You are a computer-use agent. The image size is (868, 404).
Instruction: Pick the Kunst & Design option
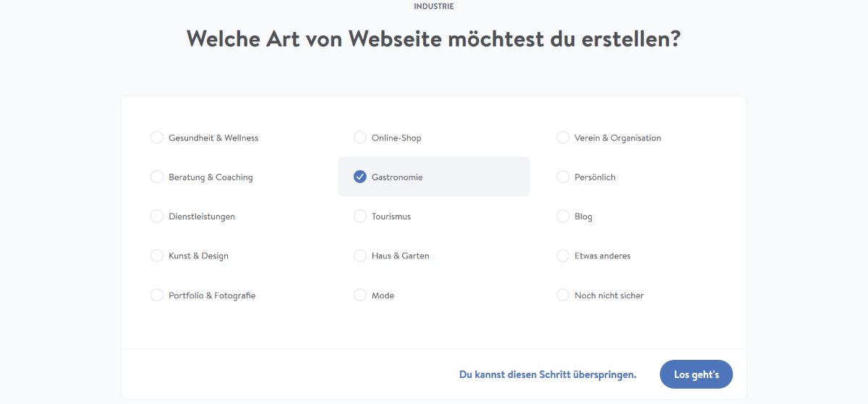pyautogui.click(x=157, y=256)
